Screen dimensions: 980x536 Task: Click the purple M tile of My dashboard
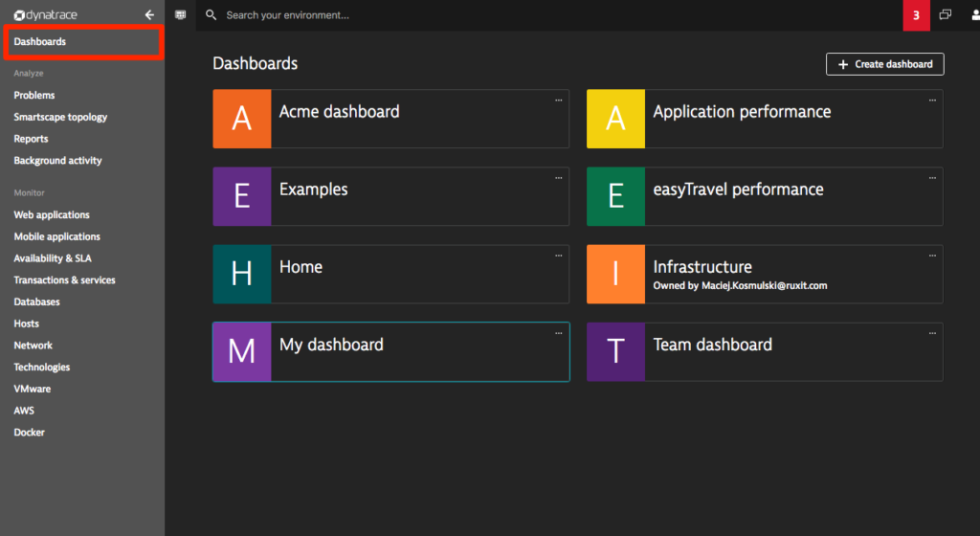coord(242,351)
